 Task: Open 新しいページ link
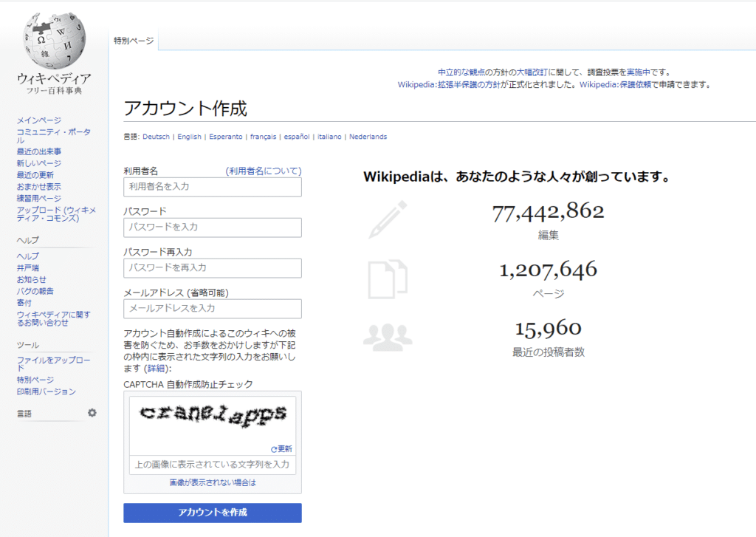tap(39, 163)
